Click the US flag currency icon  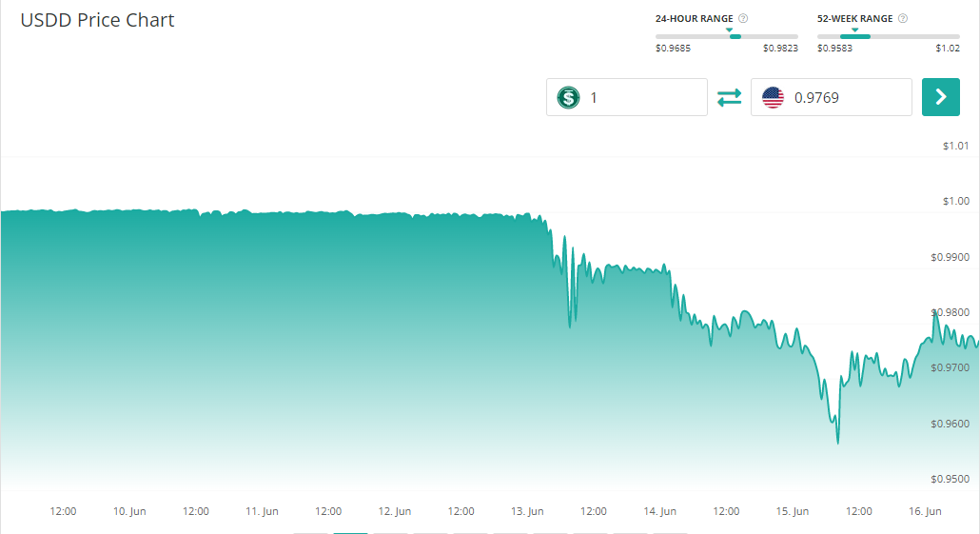pos(773,97)
